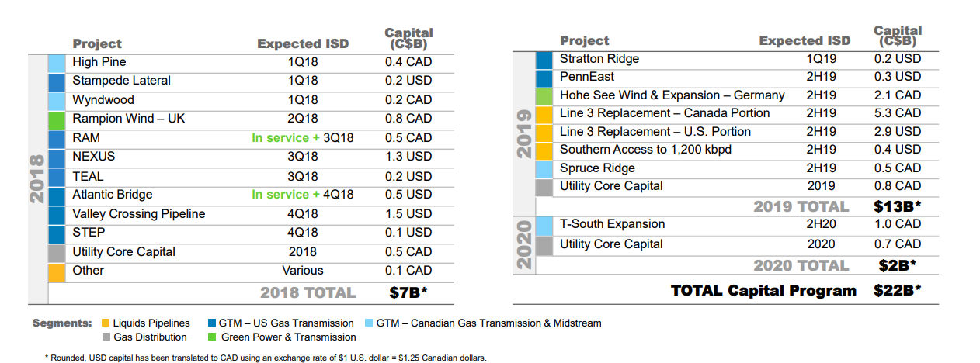Click the '2020 TOTAL' label
The width and height of the screenshot is (980, 363).
tap(801, 266)
